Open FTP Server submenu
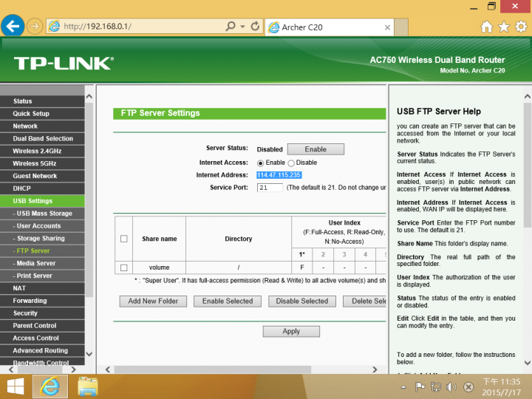 coord(42,250)
